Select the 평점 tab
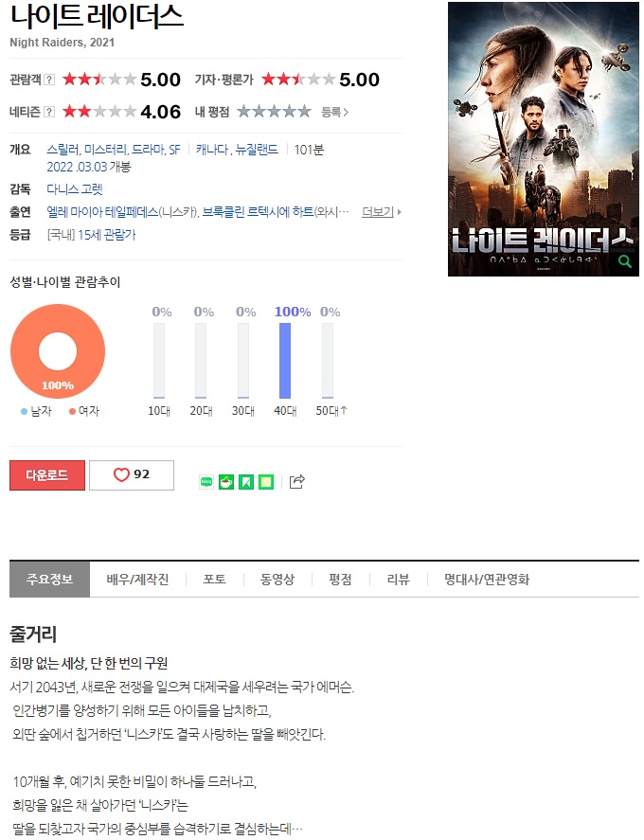 pyautogui.click(x=340, y=580)
